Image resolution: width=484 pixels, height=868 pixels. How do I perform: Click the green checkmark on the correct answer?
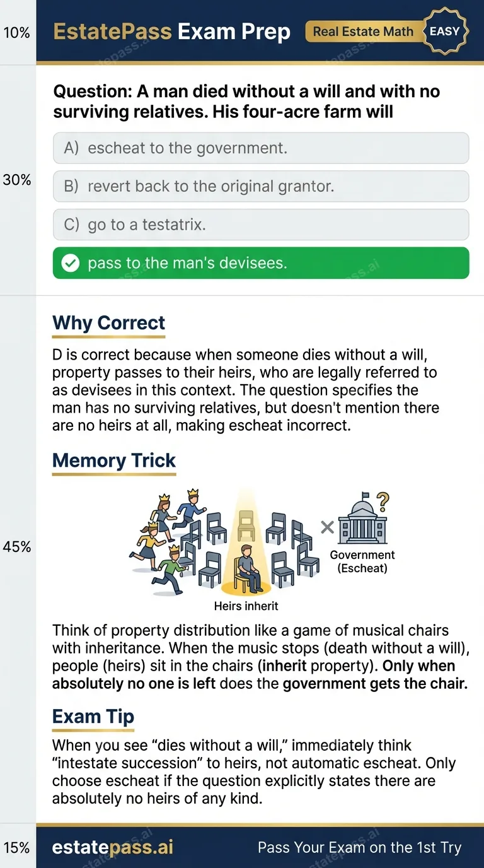coord(71,262)
